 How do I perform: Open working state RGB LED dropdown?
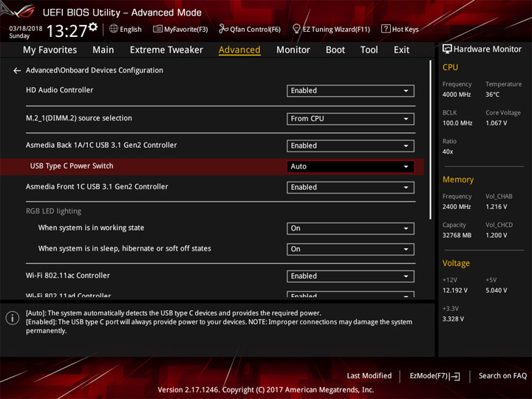350,228
